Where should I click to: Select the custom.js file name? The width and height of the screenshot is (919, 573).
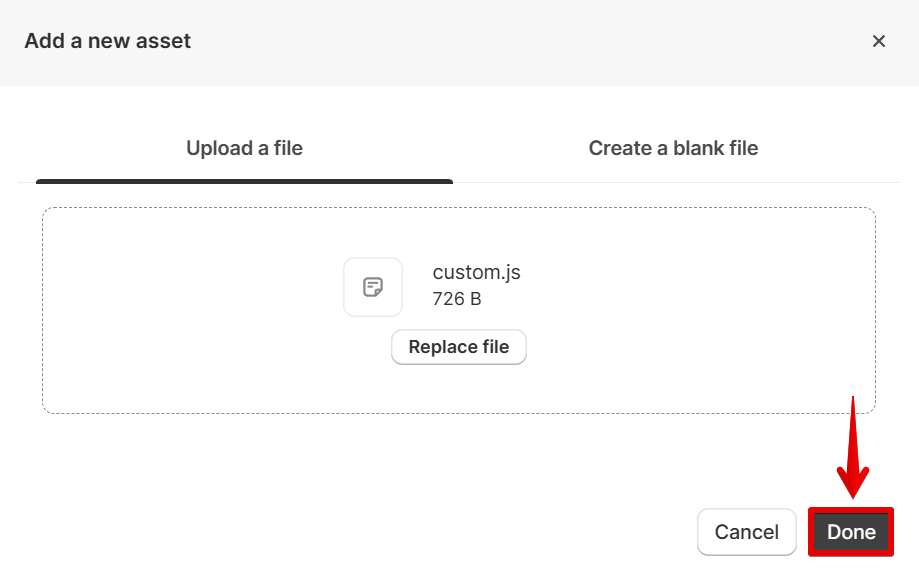tap(476, 272)
